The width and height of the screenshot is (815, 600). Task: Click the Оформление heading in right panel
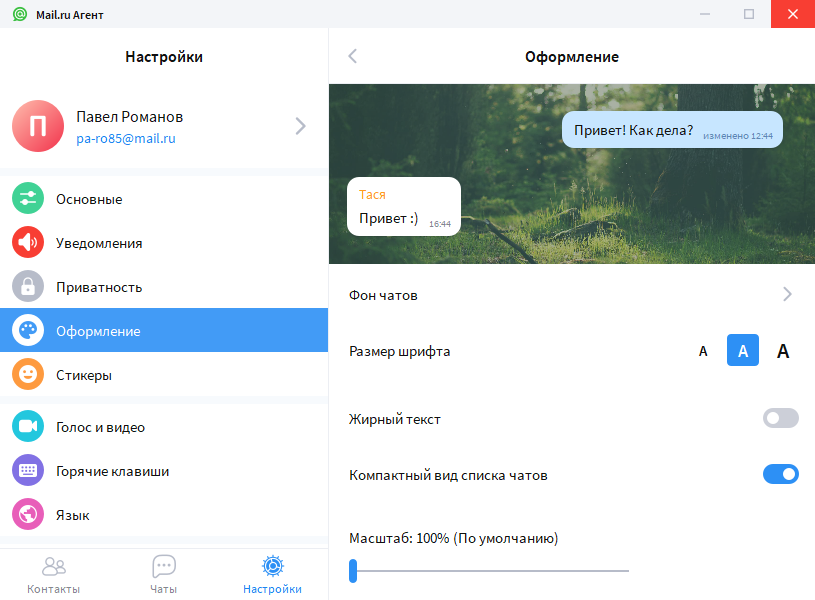(x=572, y=57)
